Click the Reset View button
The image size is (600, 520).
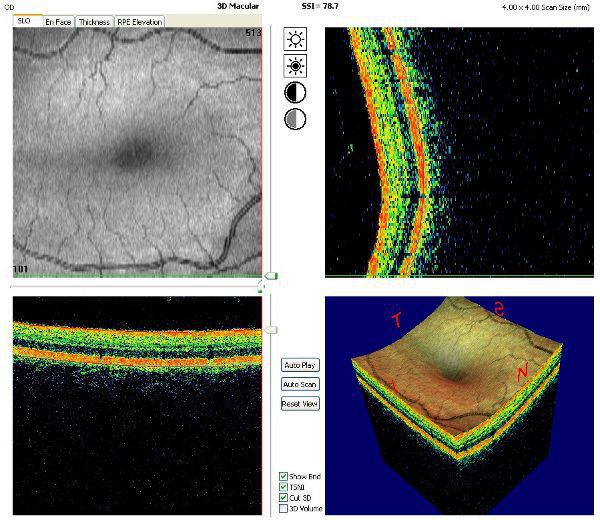click(300, 404)
